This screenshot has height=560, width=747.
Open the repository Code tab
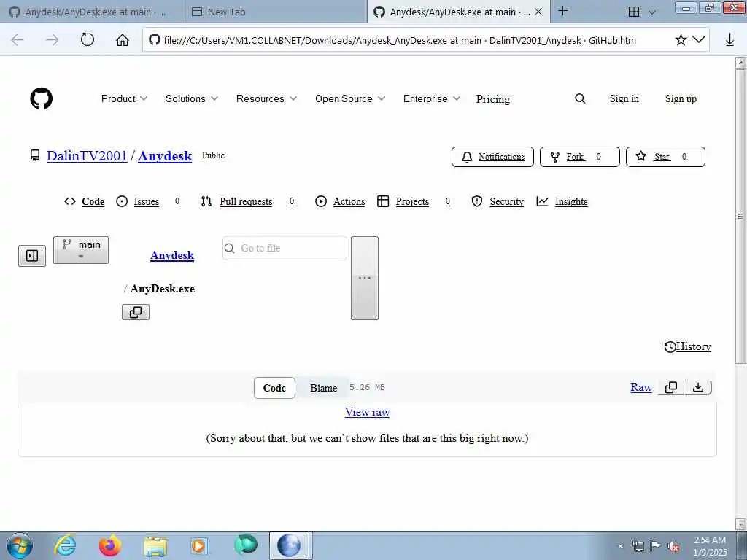[85, 201]
